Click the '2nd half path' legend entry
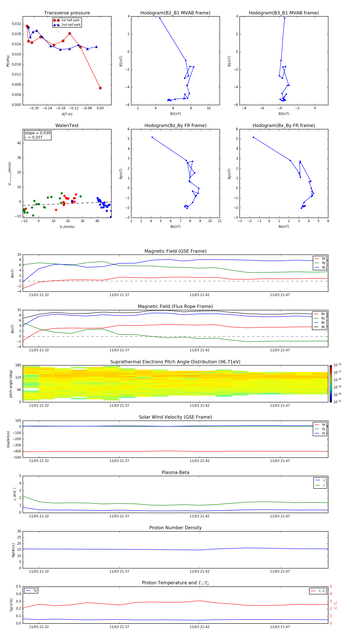The width and height of the screenshot is (351, 644). tap(67, 25)
